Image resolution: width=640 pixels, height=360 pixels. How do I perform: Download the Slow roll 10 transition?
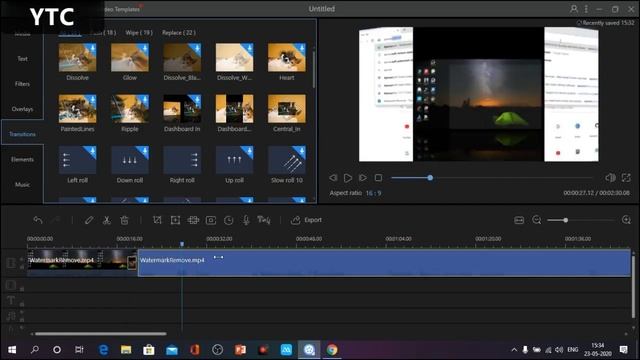tap(301, 151)
